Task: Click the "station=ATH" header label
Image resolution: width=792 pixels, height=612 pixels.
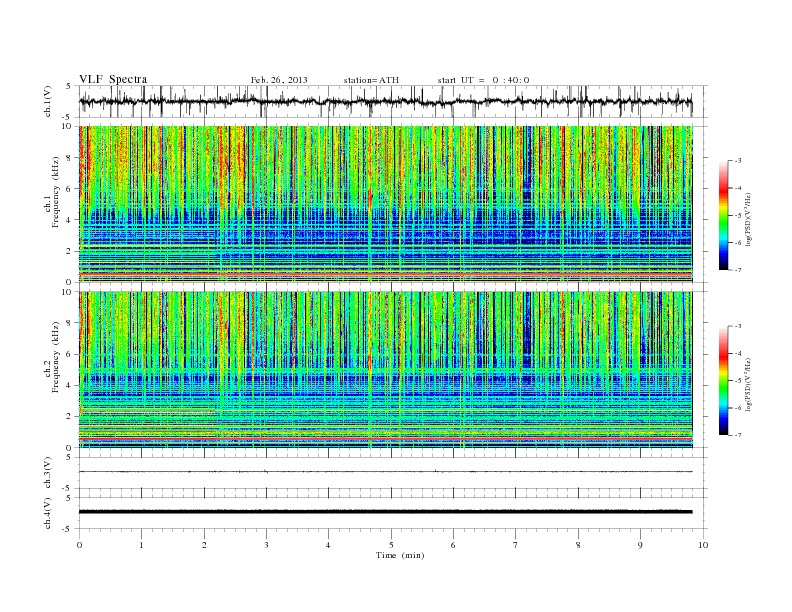Action: [x=371, y=80]
